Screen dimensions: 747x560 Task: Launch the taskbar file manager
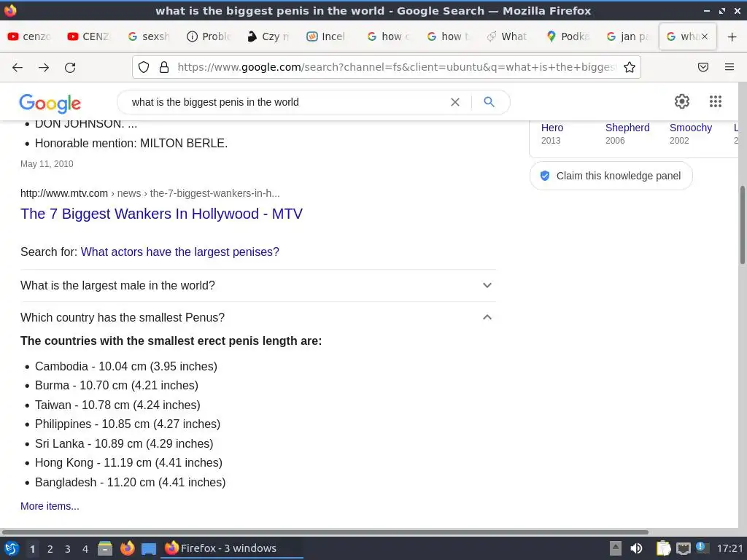(x=105, y=548)
